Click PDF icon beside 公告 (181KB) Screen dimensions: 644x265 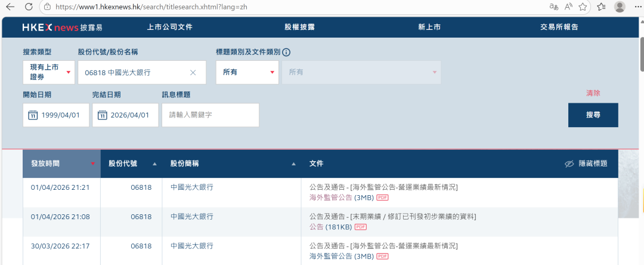pos(361,227)
